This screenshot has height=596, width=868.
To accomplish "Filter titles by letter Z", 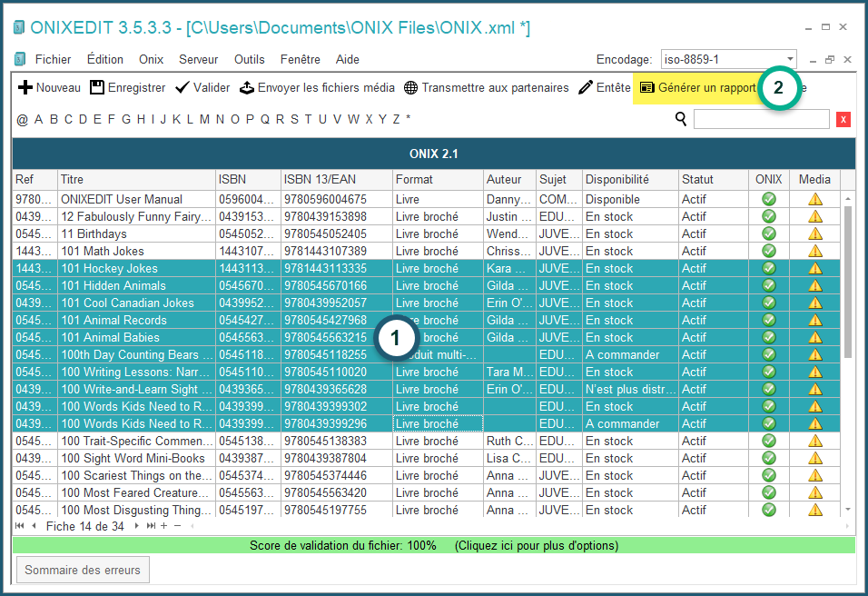I will pyautogui.click(x=396, y=119).
